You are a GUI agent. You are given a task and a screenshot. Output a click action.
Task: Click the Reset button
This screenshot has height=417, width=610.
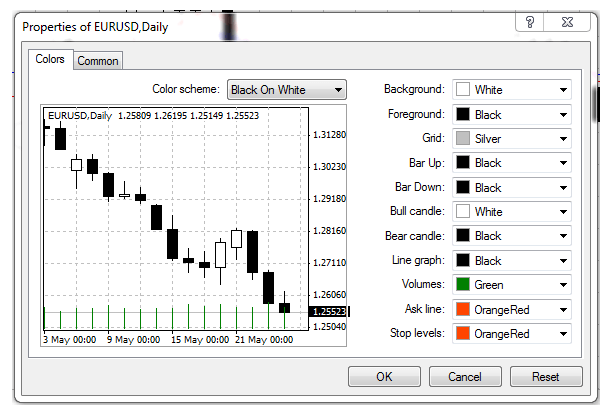(546, 377)
